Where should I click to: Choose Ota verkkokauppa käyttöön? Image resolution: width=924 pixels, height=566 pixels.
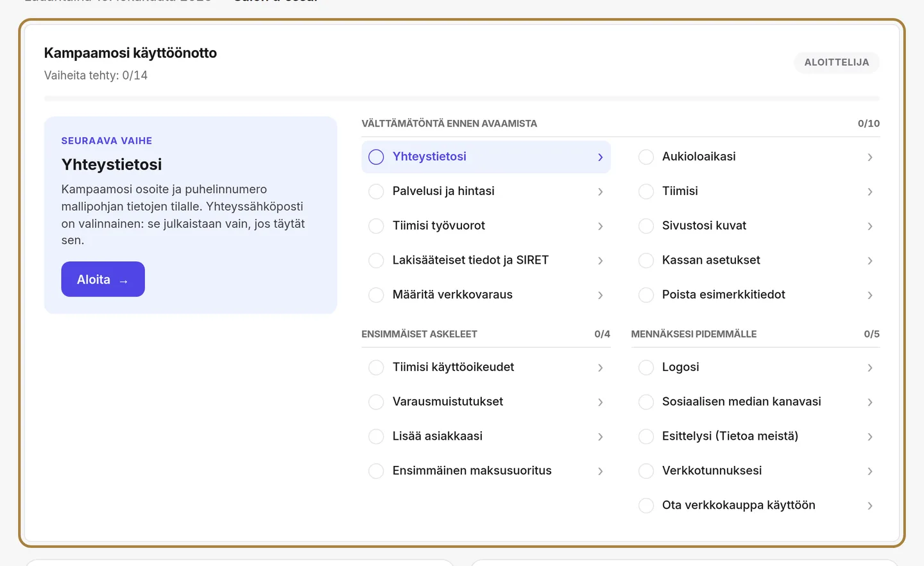755,506
